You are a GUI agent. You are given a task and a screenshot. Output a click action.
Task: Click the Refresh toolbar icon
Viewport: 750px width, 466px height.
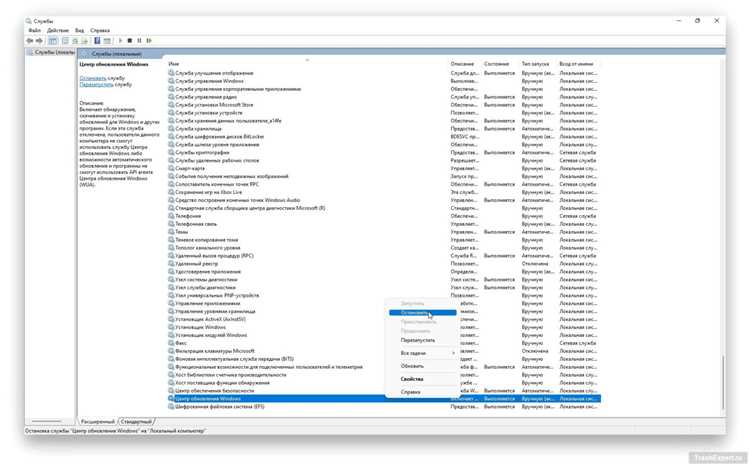coord(75,41)
